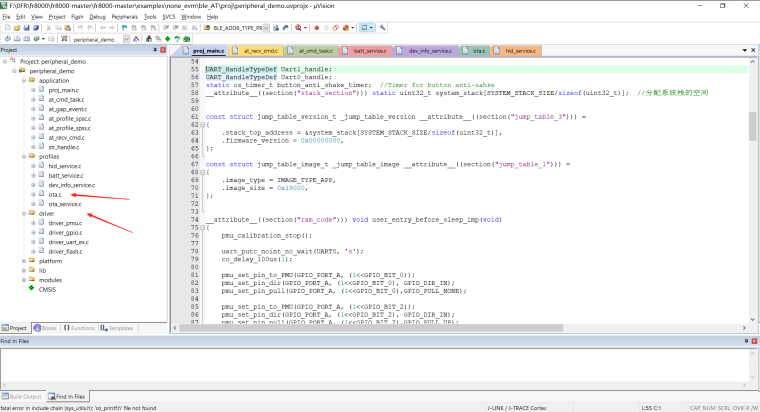Open the Flash menu
The width and height of the screenshot is (760, 412).
[x=77, y=17]
